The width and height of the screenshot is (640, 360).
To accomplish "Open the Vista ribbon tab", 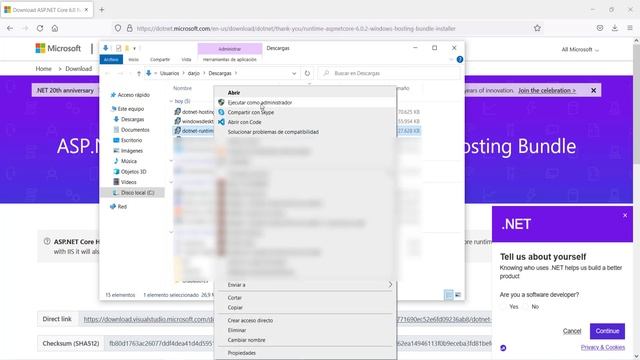I will (x=186, y=60).
